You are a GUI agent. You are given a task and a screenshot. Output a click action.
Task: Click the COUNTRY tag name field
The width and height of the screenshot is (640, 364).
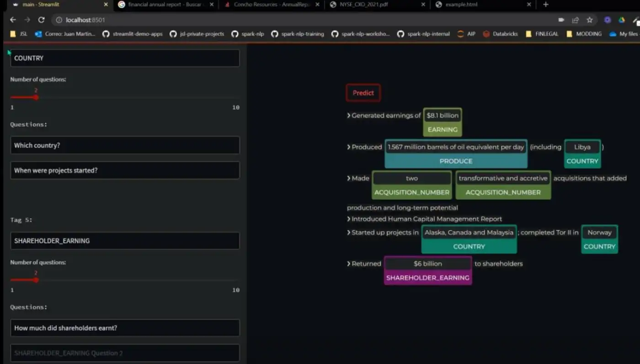[x=125, y=58]
